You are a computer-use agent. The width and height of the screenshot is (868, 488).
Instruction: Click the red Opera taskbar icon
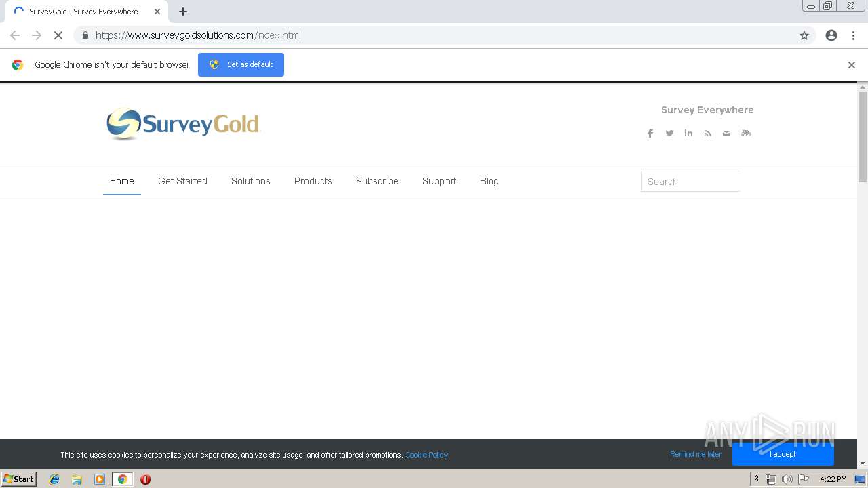[x=145, y=479]
